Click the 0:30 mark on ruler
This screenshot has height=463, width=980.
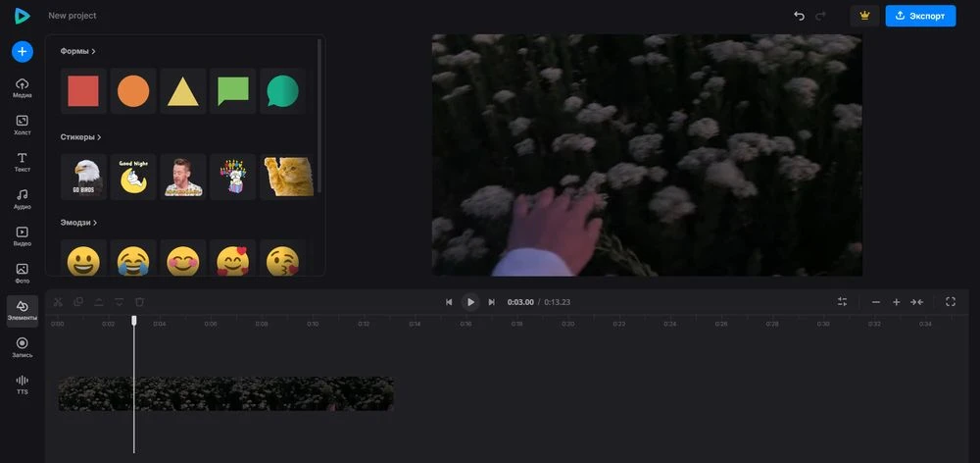coord(824,324)
